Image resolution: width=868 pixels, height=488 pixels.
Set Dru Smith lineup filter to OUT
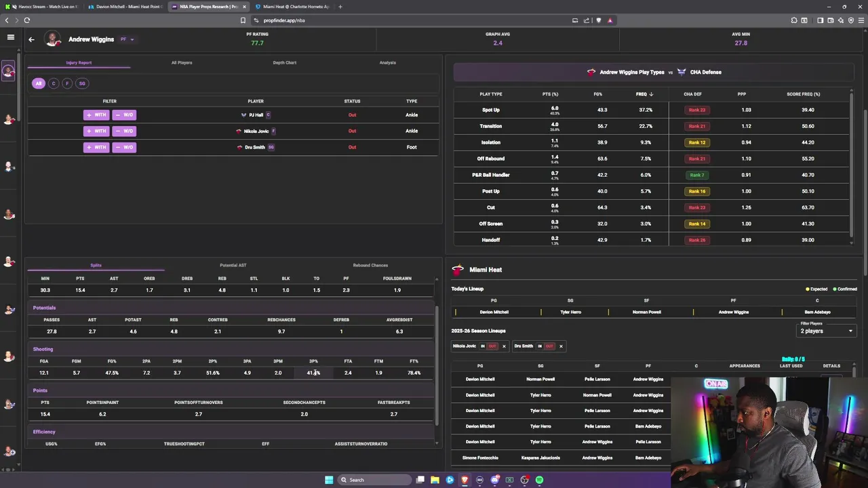pyautogui.click(x=549, y=346)
